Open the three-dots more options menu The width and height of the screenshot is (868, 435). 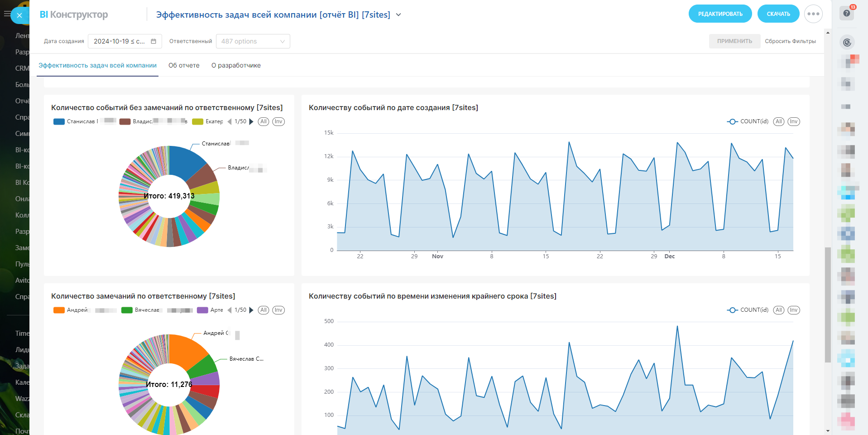813,14
